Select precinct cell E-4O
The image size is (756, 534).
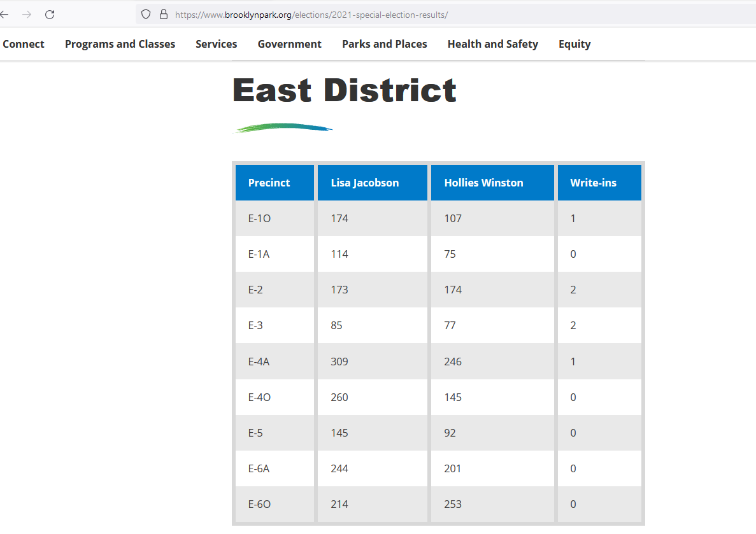click(275, 397)
